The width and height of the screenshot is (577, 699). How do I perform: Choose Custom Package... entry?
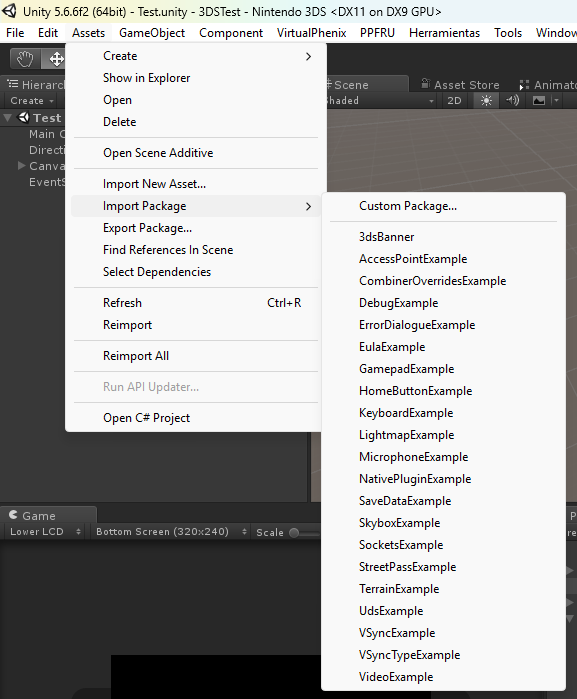pyautogui.click(x=408, y=206)
